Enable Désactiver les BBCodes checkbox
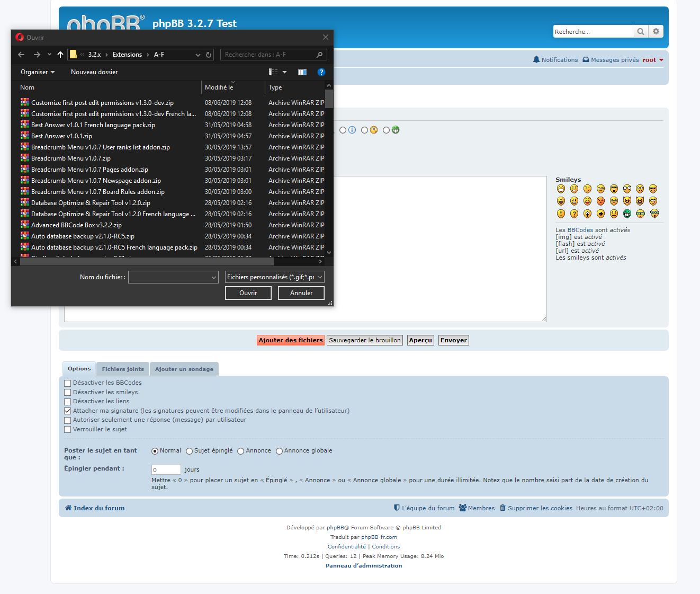This screenshot has height=594, width=700. coord(68,383)
